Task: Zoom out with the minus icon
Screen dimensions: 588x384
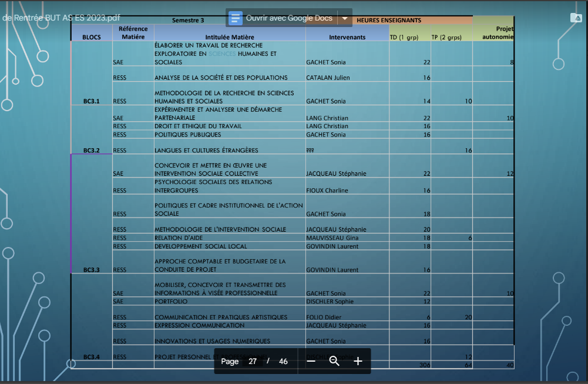Action: 311,361
